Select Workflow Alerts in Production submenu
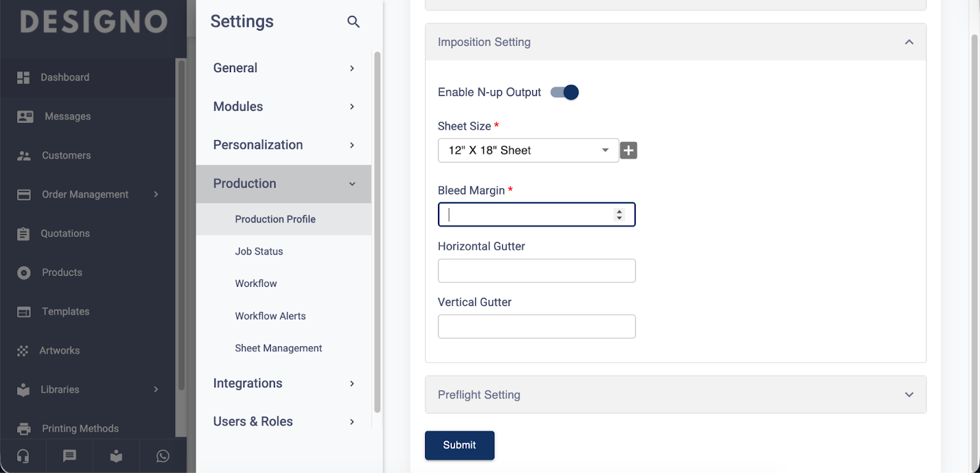Screen dimensions: 980x473 pyautogui.click(x=270, y=316)
